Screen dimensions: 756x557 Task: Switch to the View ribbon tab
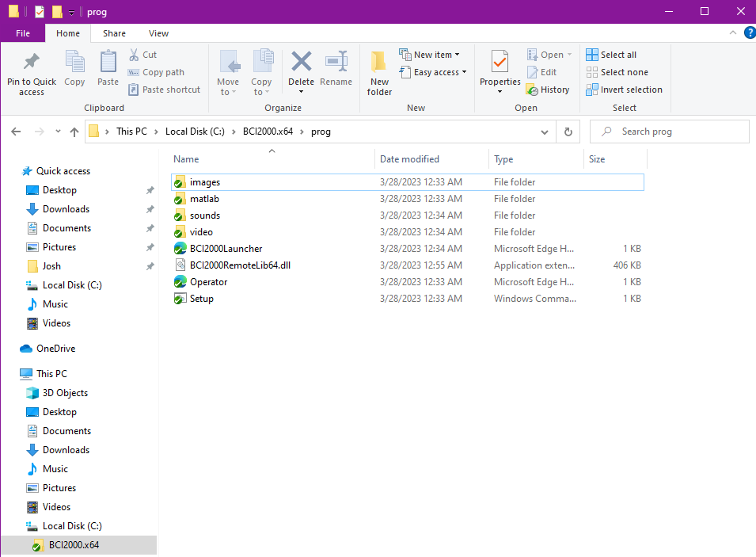click(x=158, y=33)
